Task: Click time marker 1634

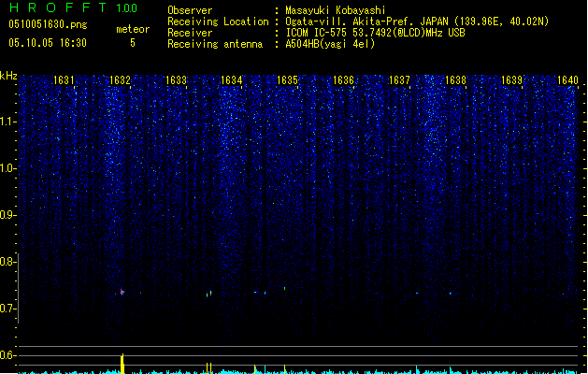Action: 232,80
